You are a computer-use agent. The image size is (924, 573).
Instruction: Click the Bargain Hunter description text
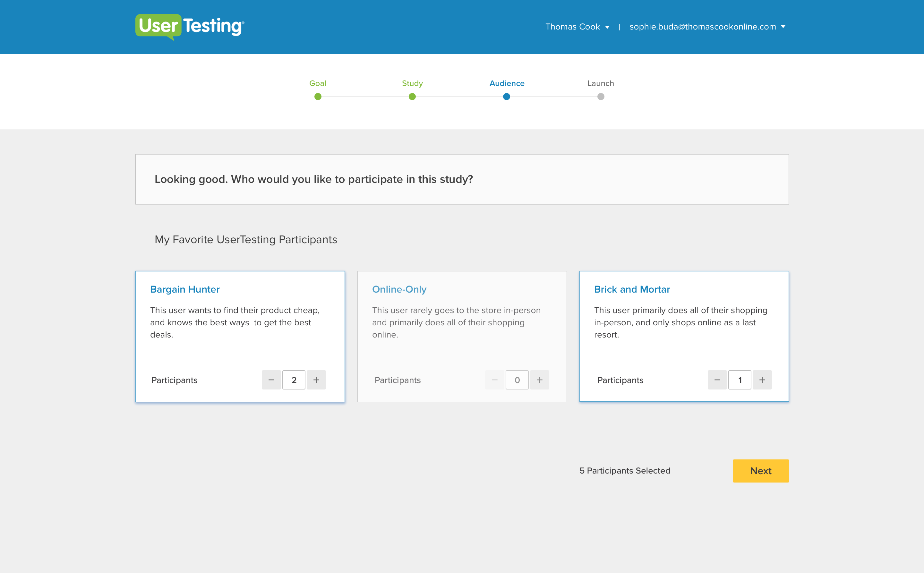click(x=235, y=322)
